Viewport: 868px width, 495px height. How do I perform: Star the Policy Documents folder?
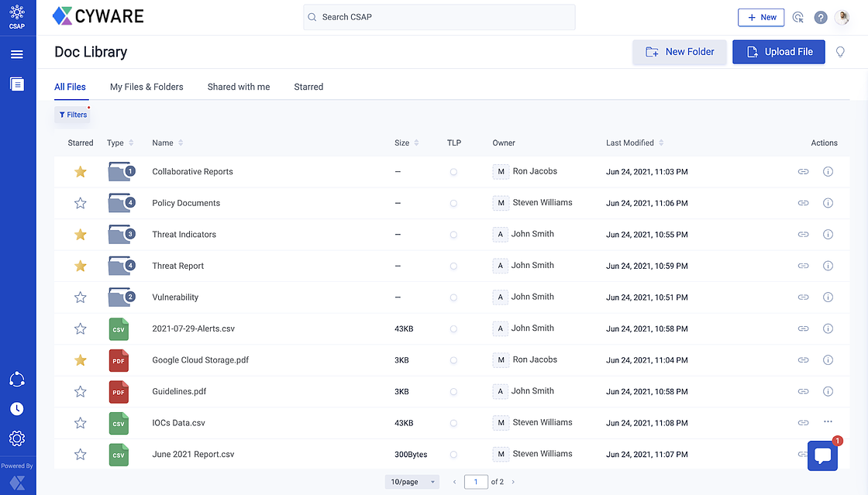pyautogui.click(x=80, y=203)
